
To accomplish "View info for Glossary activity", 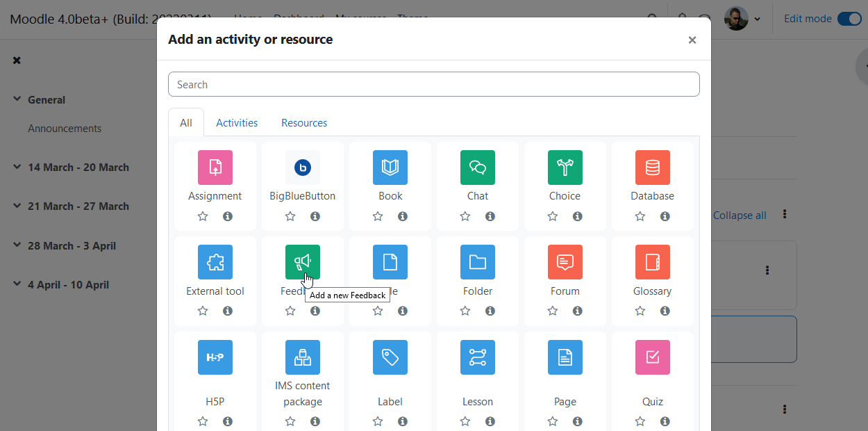I will [x=665, y=311].
